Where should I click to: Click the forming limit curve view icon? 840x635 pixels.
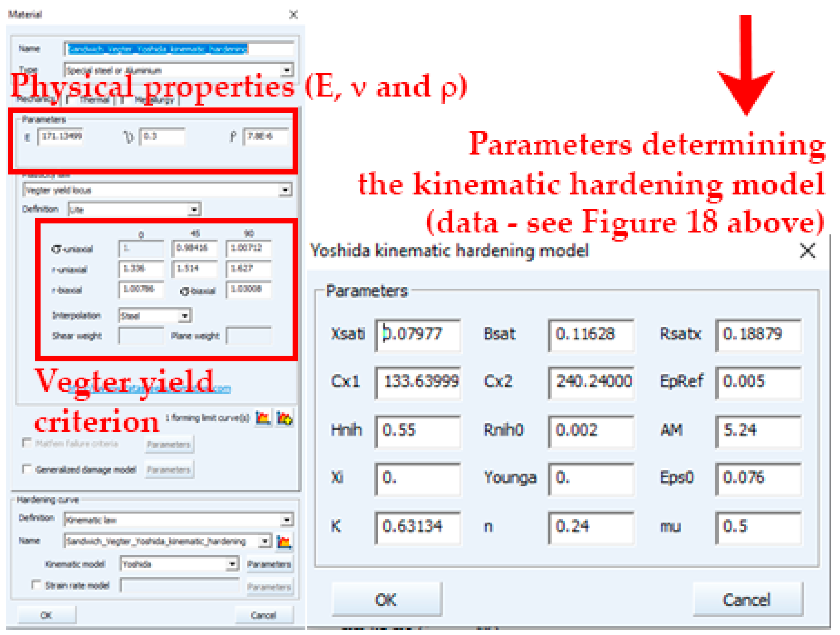263,418
